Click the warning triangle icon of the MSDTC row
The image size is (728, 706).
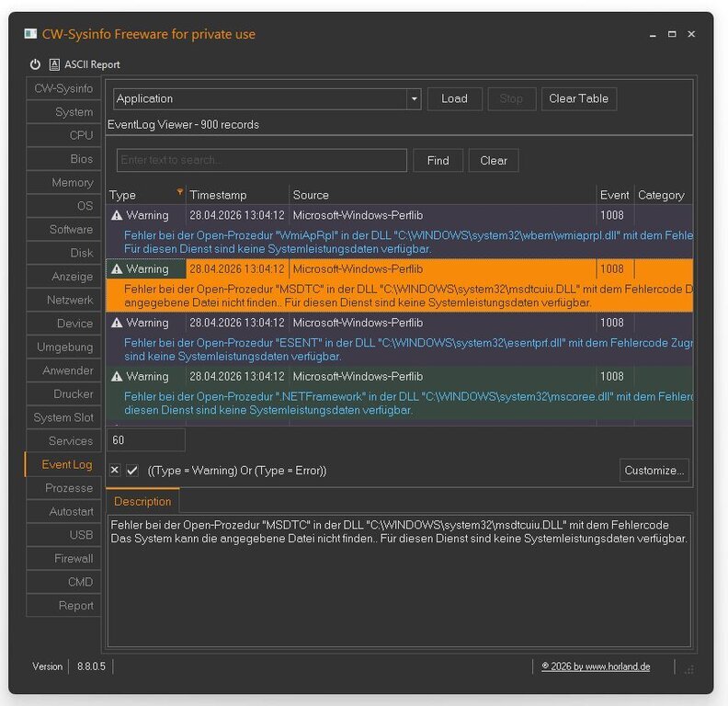117,269
